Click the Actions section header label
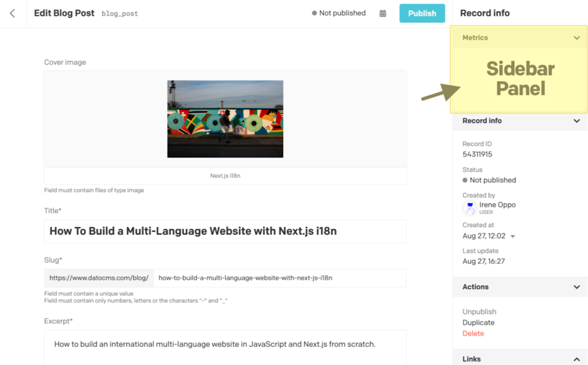This screenshot has height=365, width=588. point(475,287)
